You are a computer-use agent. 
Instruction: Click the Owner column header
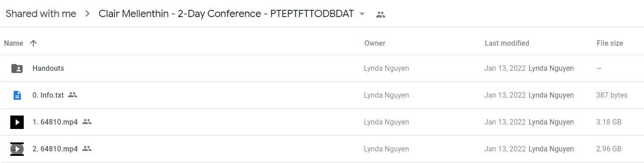[x=375, y=43]
